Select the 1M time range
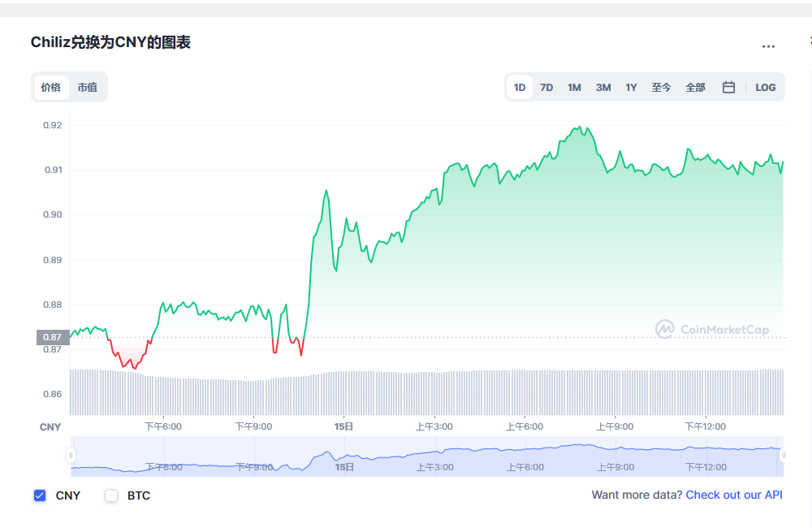The width and height of the screenshot is (812, 528). [574, 87]
